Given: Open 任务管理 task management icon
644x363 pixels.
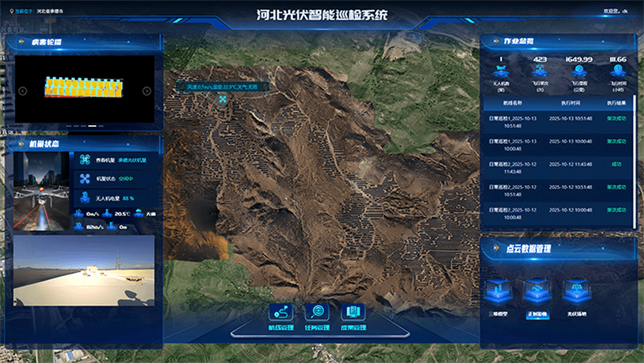Looking at the screenshot, I should click(317, 313).
